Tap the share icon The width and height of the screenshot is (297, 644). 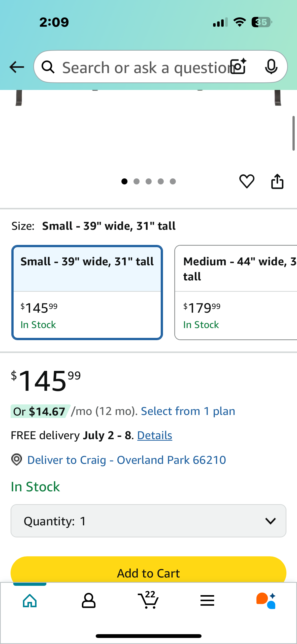click(x=277, y=181)
